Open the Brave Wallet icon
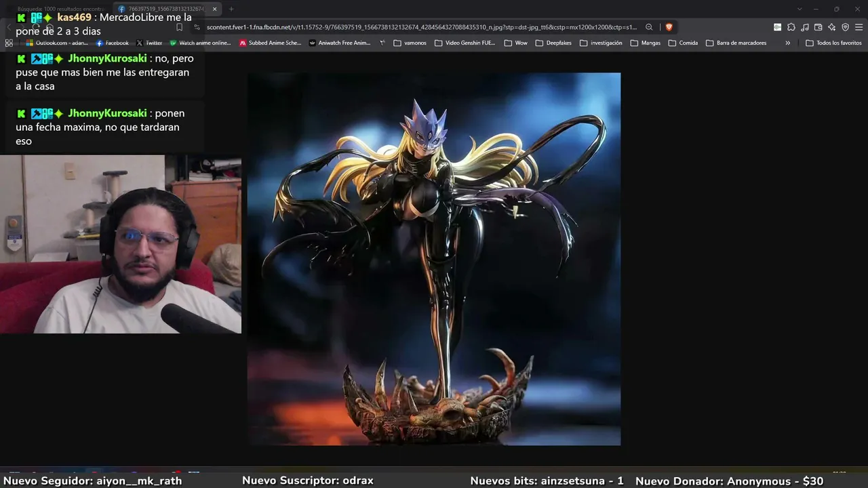The image size is (868, 488). (818, 27)
